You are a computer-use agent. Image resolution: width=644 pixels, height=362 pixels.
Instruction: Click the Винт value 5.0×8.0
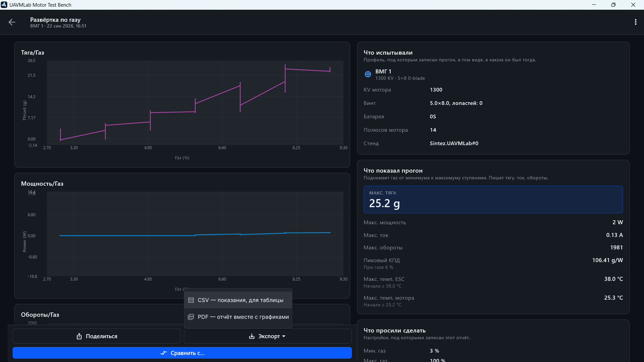(x=456, y=103)
